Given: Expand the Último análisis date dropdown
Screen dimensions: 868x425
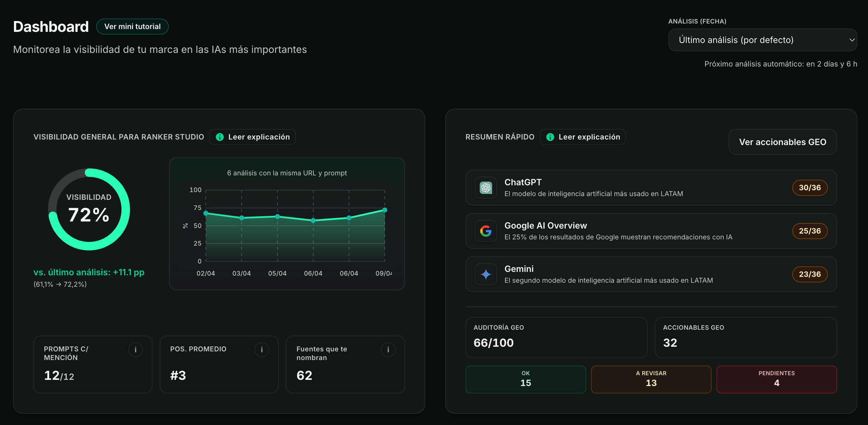Looking at the screenshot, I should [x=762, y=40].
